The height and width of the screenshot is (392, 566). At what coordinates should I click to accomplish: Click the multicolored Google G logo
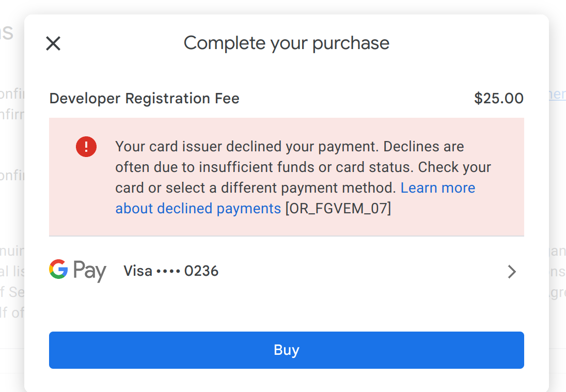tap(58, 270)
